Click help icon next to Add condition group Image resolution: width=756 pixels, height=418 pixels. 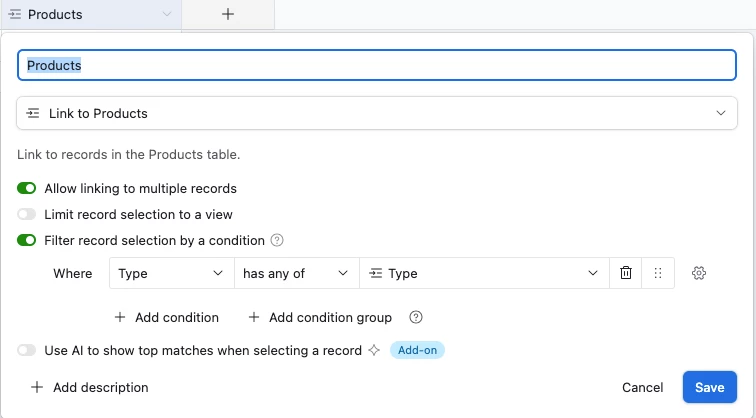coord(416,317)
